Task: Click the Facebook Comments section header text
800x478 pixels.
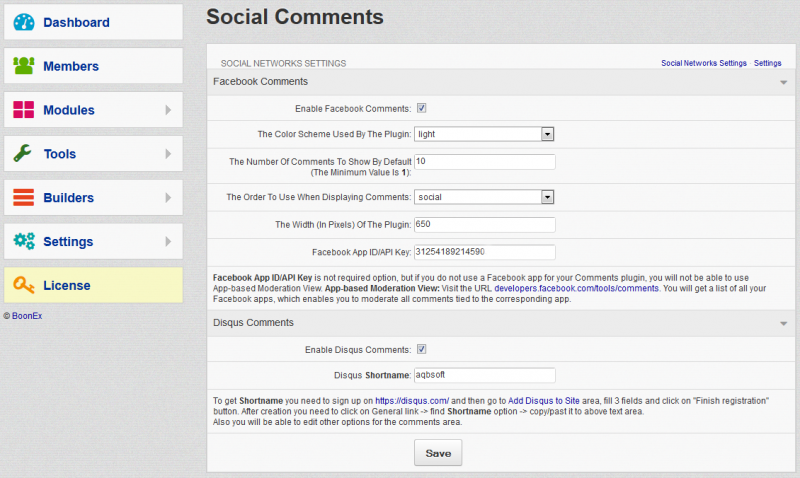Action: [260, 82]
